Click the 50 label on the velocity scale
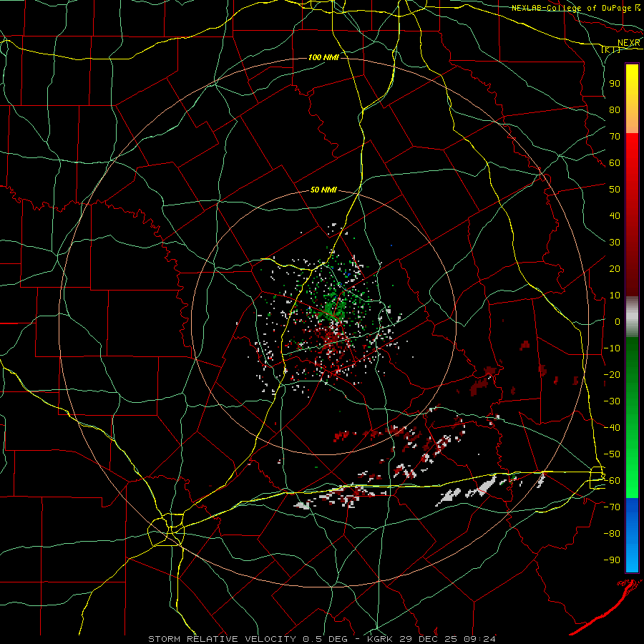644x644 pixels. point(615,190)
